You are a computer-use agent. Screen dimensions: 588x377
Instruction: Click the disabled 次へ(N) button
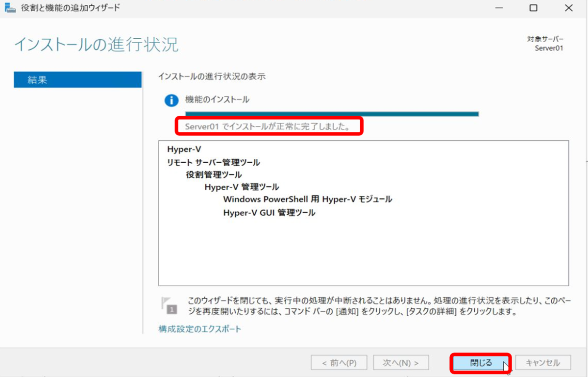coord(401,363)
